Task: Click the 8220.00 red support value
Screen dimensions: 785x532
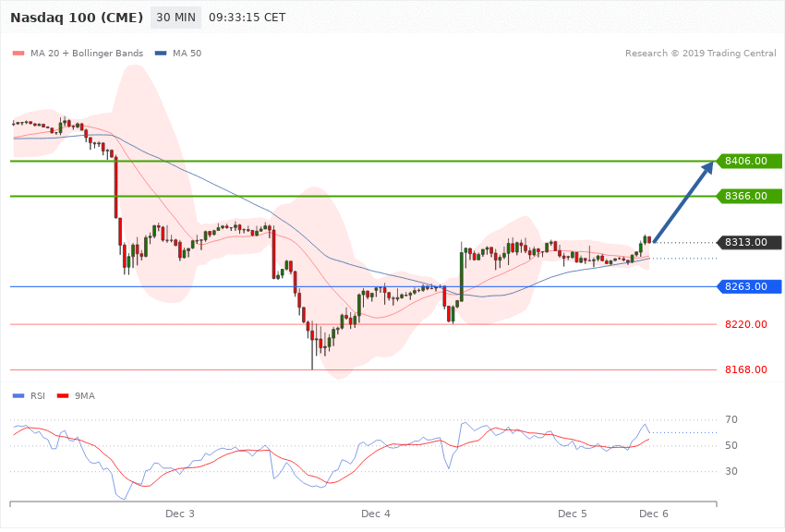Action: pos(746,324)
